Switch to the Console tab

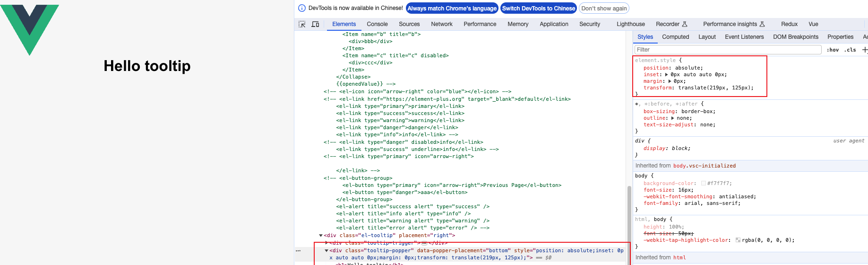point(377,24)
